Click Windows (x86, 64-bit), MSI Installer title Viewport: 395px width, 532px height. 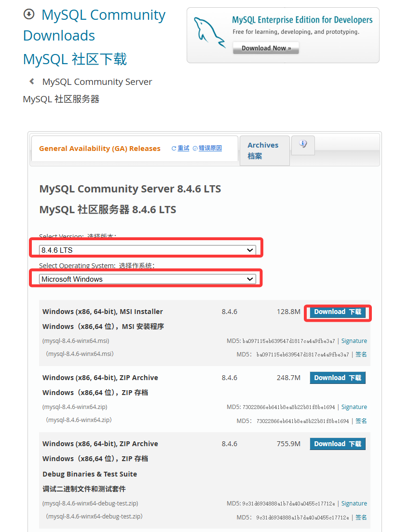(x=102, y=312)
